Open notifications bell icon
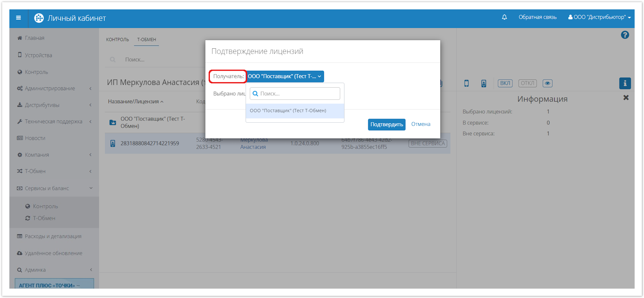The width and height of the screenshot is (644, 298). (x=504, y=17)
